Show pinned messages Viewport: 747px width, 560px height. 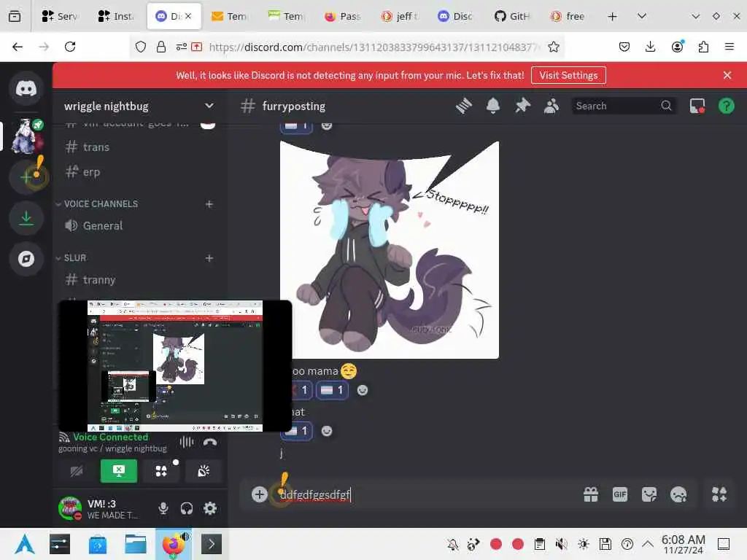[x=522, y=106]
